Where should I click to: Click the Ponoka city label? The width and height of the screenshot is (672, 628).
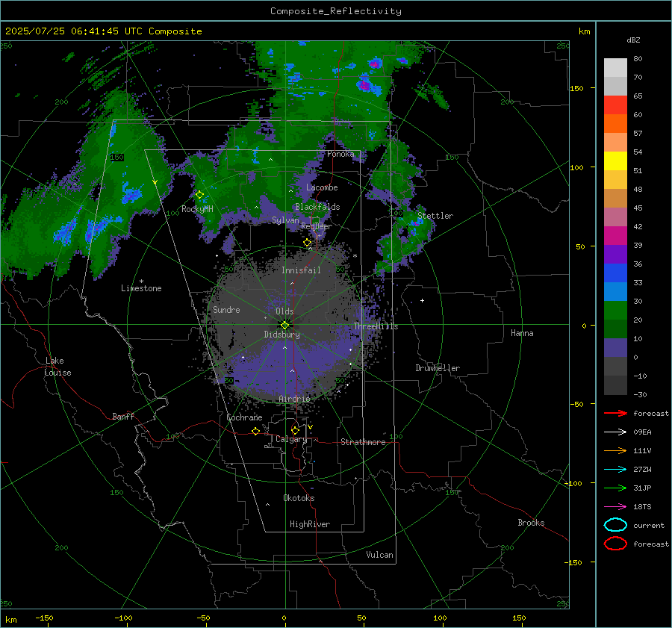(x=340, y=154)
